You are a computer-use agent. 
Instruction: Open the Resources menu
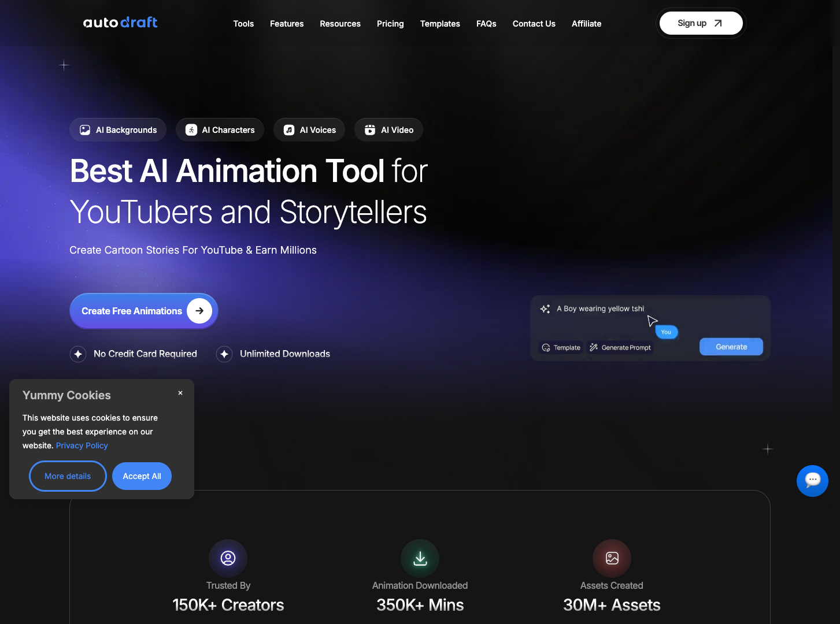point(340,24)
